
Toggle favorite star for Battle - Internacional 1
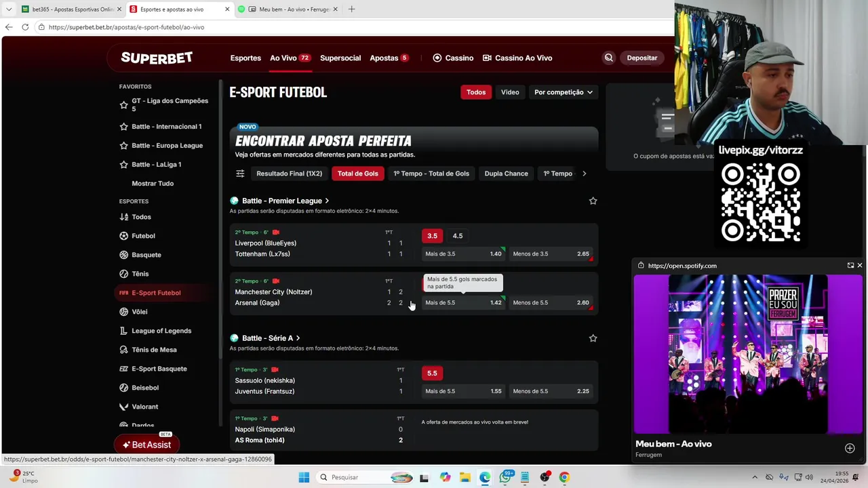click(123, 127)
